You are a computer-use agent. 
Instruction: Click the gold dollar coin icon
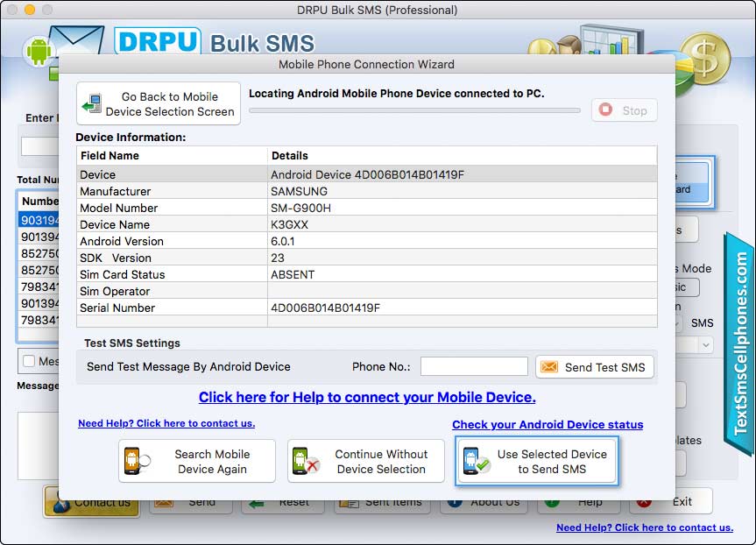(x=705, y=59)
